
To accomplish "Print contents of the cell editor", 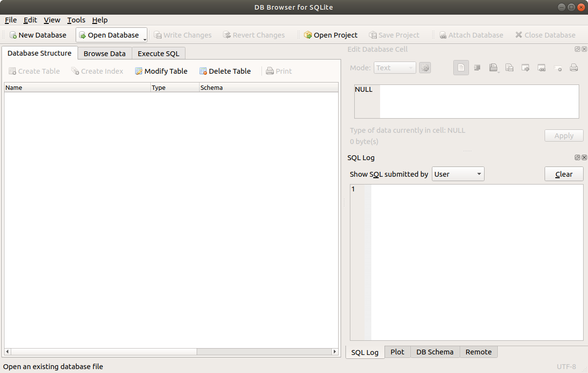I will tap(574, 67).
